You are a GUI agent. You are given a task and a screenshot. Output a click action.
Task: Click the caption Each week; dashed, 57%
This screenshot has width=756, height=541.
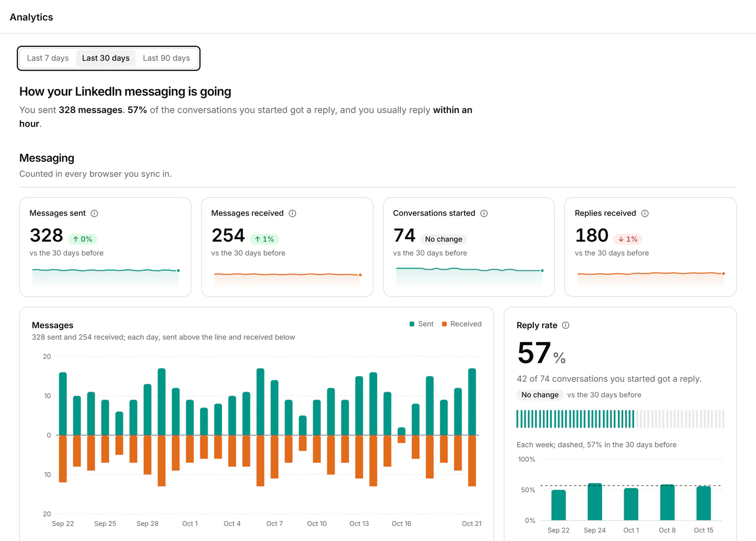coord(597,445)
